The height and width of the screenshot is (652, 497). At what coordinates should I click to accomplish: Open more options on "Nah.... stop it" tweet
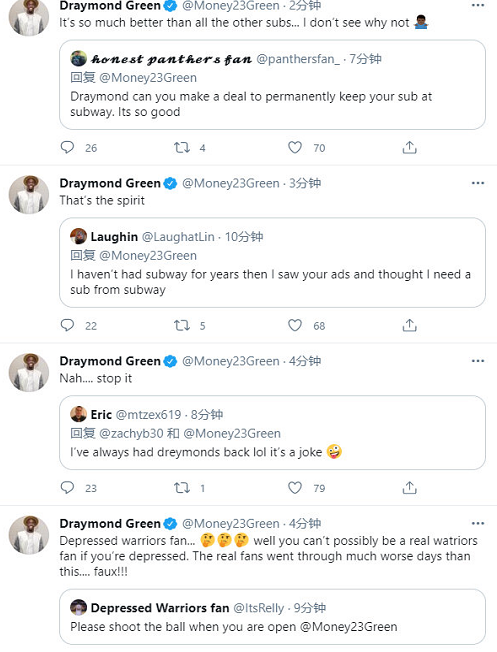478,361
